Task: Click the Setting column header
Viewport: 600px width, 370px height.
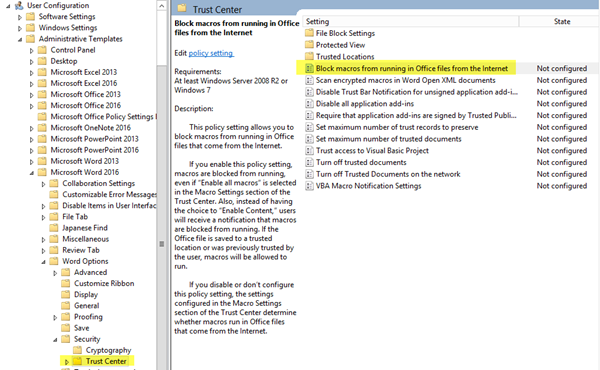Action: click(411, 21)
